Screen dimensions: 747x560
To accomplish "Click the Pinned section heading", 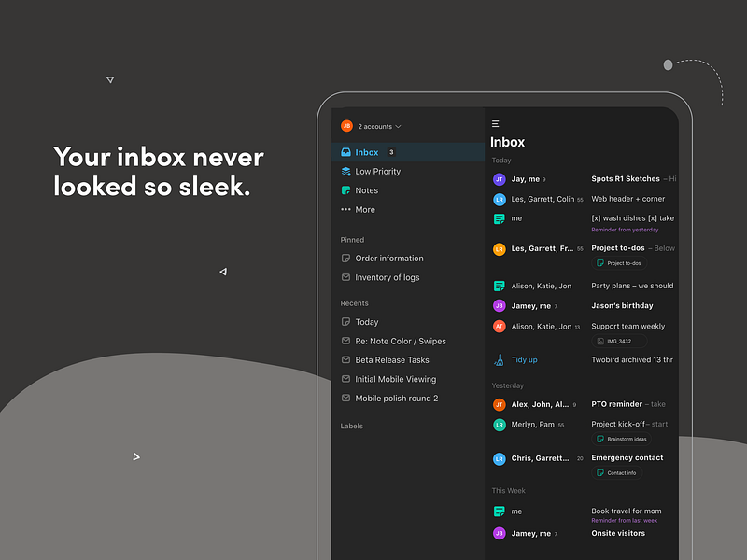I will [352, 240].
